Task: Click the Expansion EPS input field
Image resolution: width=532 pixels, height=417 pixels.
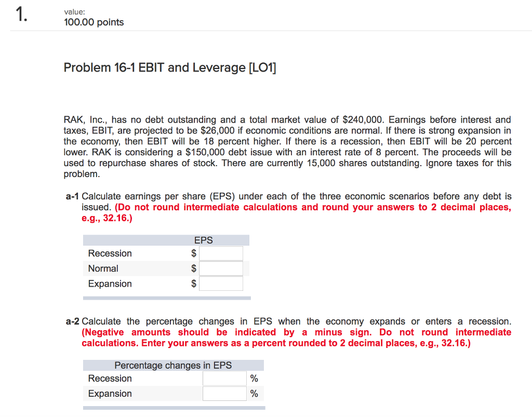Action: (x=221, y=283)
